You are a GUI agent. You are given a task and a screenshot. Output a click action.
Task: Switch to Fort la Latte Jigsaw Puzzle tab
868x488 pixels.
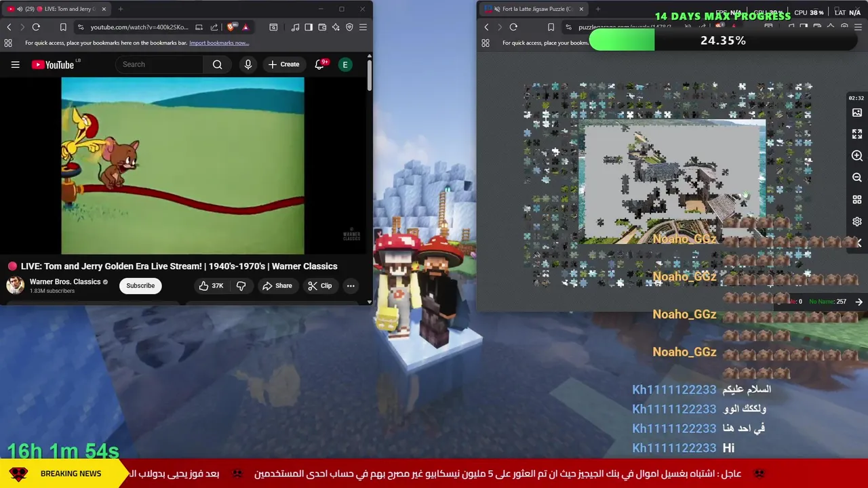pos(534,9)
